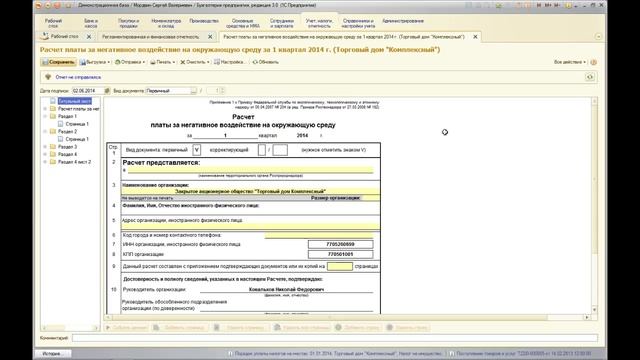This screenshot has width=640, height=360.
Task: Open the Банк и касса section
Action: 91,23
